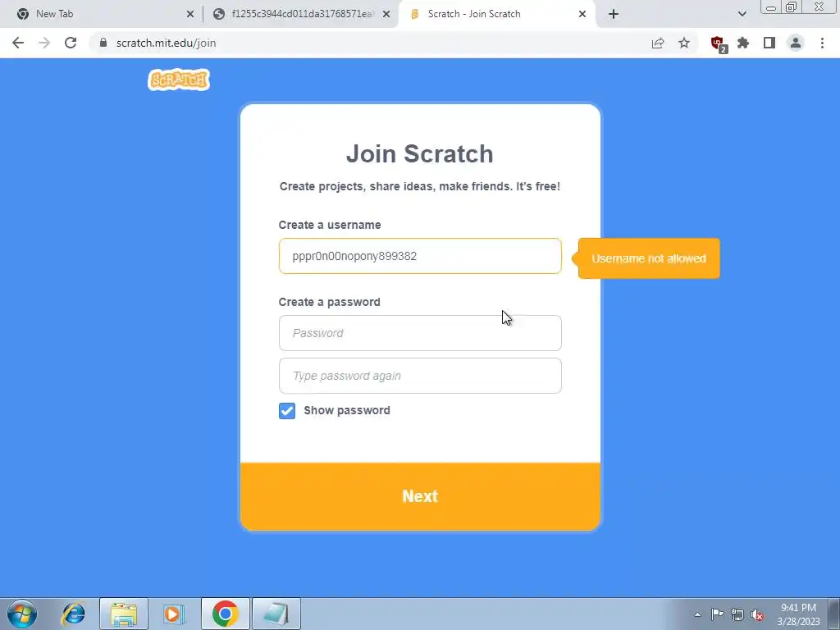Switch to the New Tab tab
The width and height of the screenshot is (840, 630).
(x=102, y=14)
